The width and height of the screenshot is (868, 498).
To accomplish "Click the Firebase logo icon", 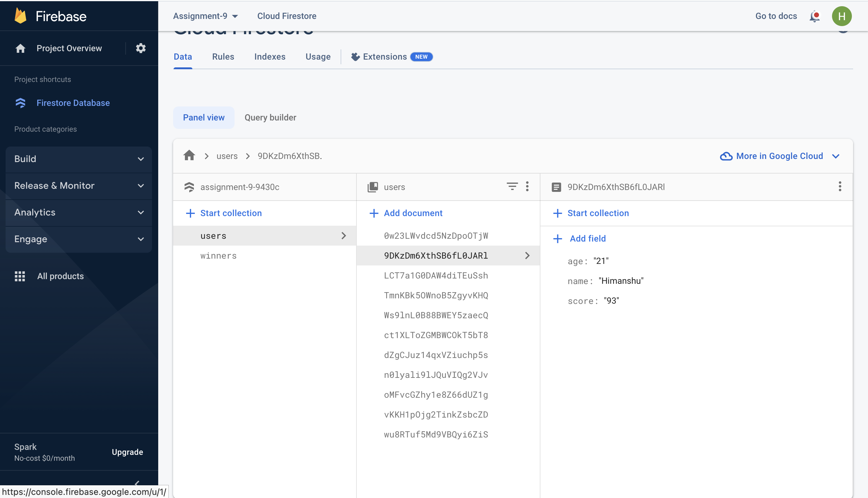I will (x=20, y=16).
